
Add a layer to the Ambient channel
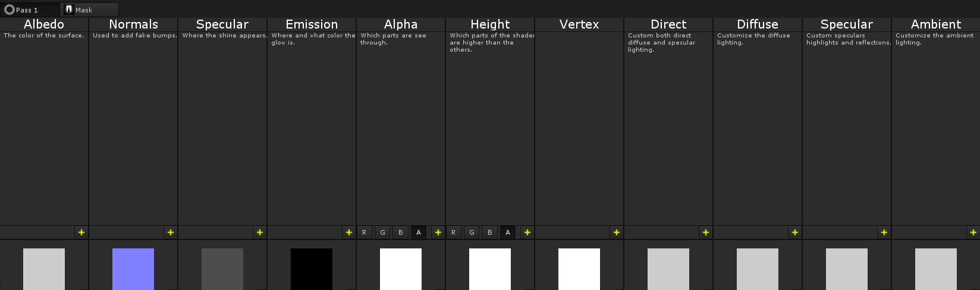(x=973, y=232)
